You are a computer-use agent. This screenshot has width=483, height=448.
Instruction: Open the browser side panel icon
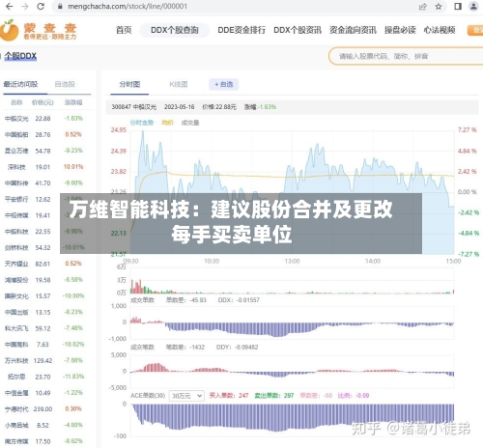458,7
